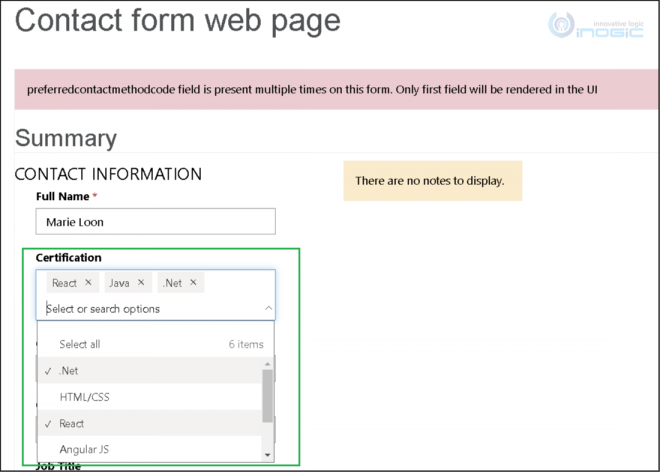Viewport: 660px width, 472px height.
Task: Click into the Full Name field
Action: [156, 221]
